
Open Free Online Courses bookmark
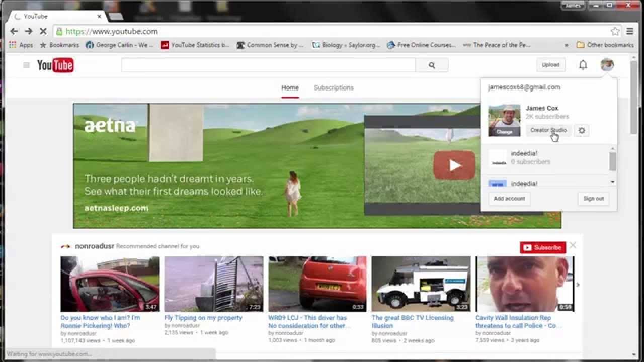tap(421, 45)
